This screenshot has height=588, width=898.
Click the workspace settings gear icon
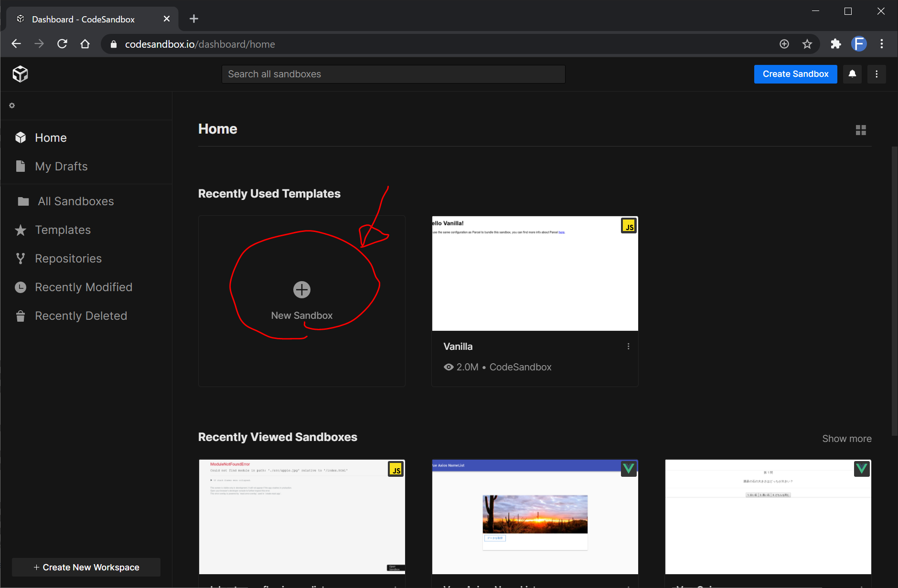[12, 105]
